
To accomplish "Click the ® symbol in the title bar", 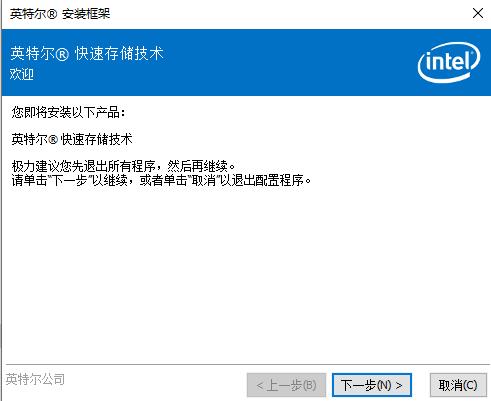I will click(51, 14).
